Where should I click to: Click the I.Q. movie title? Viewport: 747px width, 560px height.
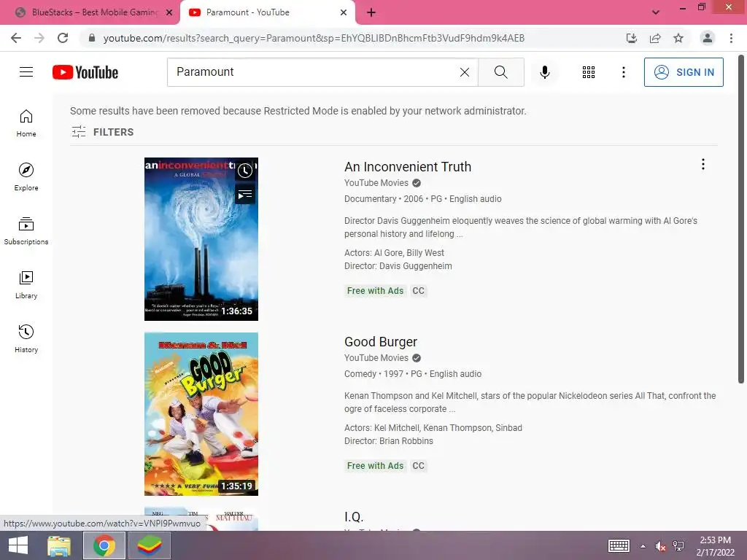tap(354, 517)
